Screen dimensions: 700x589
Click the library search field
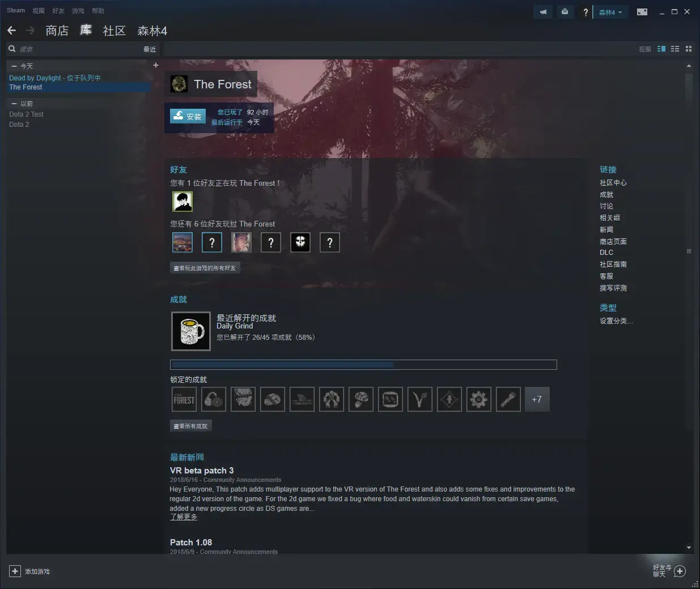(x=79, y=49)
